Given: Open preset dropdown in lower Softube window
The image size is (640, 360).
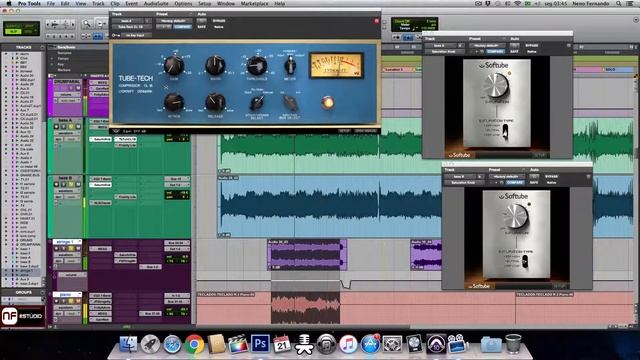Looking at the screenshot, I should (506, 177).
